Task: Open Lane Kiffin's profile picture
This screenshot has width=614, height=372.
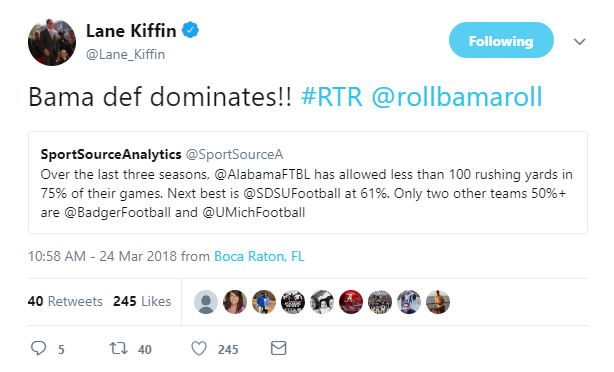Action: coord(52,42)
